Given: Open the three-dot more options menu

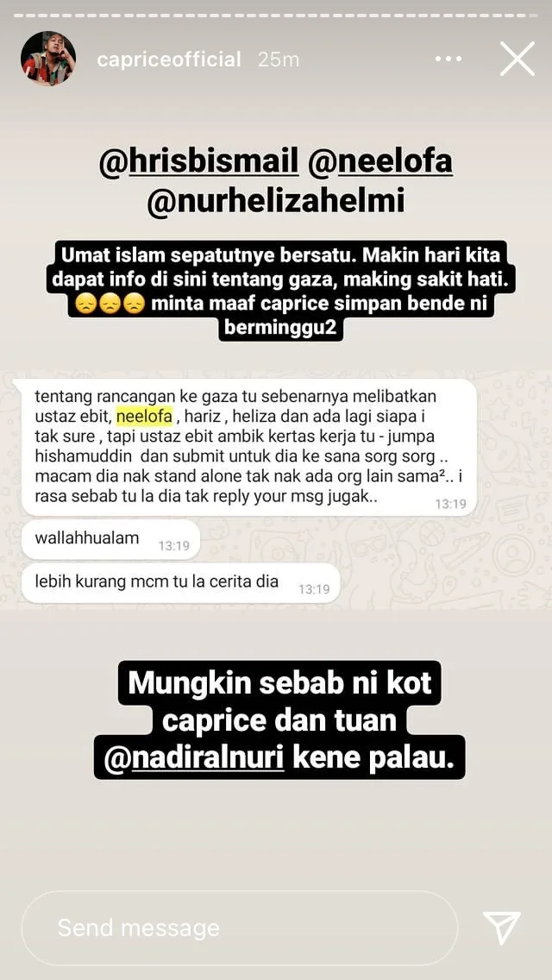Looking at the screenshot, I should [x=448, y=59].
